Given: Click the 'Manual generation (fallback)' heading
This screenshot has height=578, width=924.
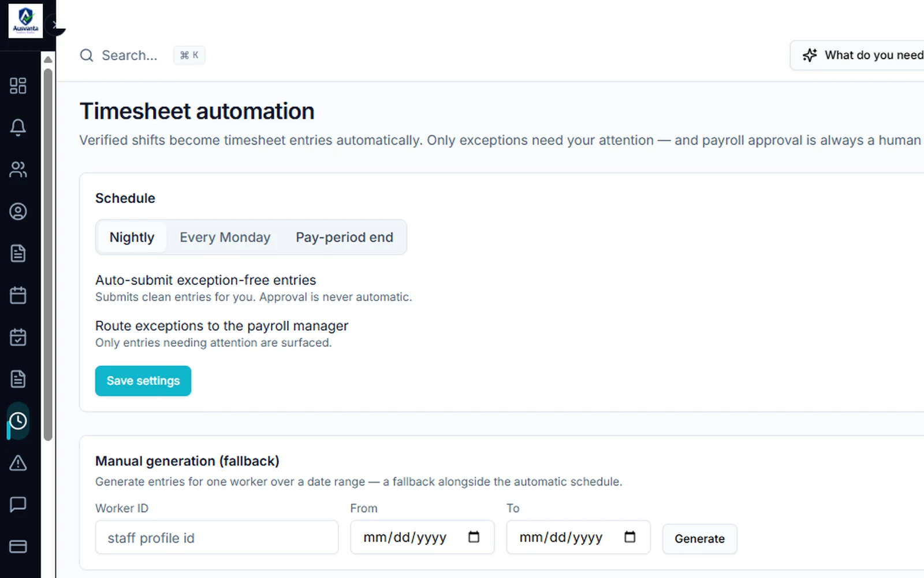Looking at the screenshot, I should (187, 461).
